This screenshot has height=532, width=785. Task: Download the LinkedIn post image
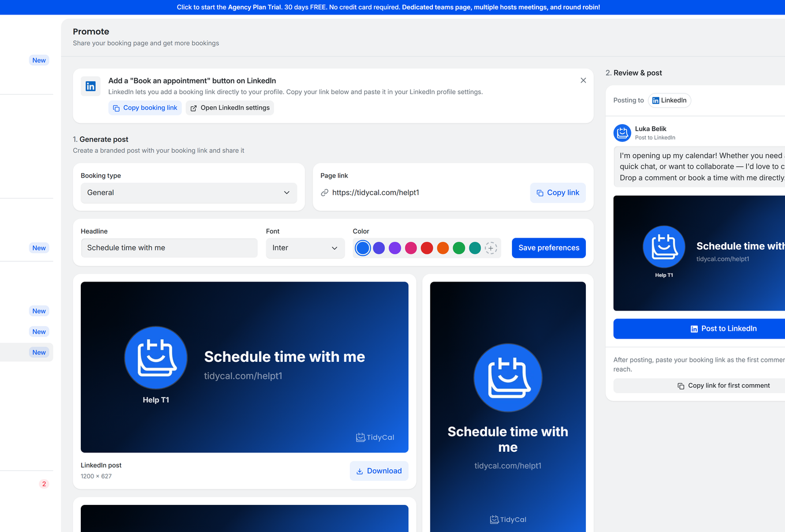[379, 471]
